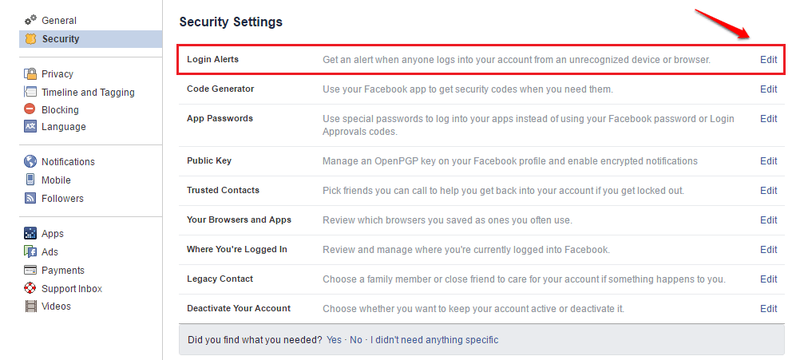Click the Notifications globe icon
800x360 pixels.
[x=31, y=161]
